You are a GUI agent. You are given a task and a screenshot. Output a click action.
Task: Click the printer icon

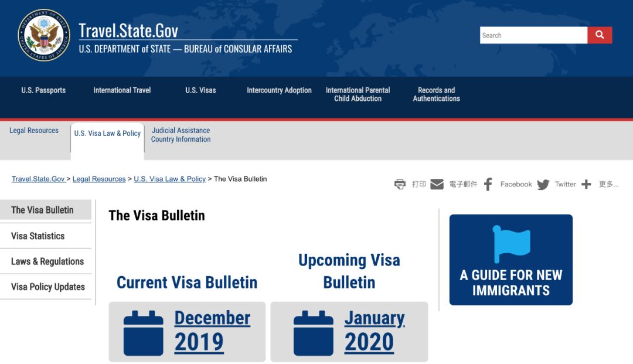400,185
